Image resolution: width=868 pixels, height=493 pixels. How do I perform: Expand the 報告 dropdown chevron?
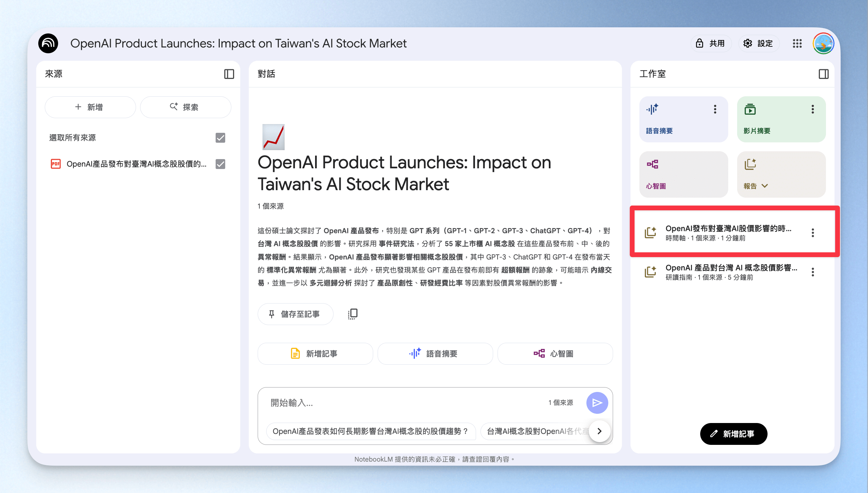(x=765, y=186)
